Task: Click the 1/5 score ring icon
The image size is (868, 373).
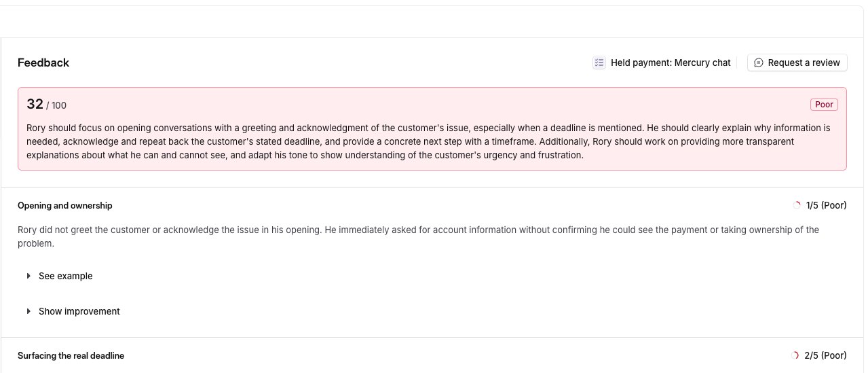Action: (797, 205)
